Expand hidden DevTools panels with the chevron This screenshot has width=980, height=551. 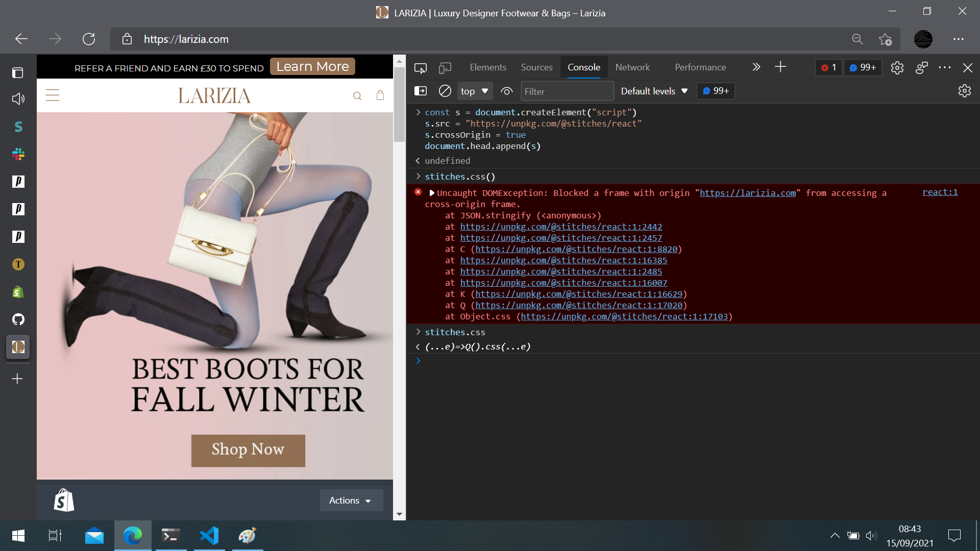click(x=756, y=67)
